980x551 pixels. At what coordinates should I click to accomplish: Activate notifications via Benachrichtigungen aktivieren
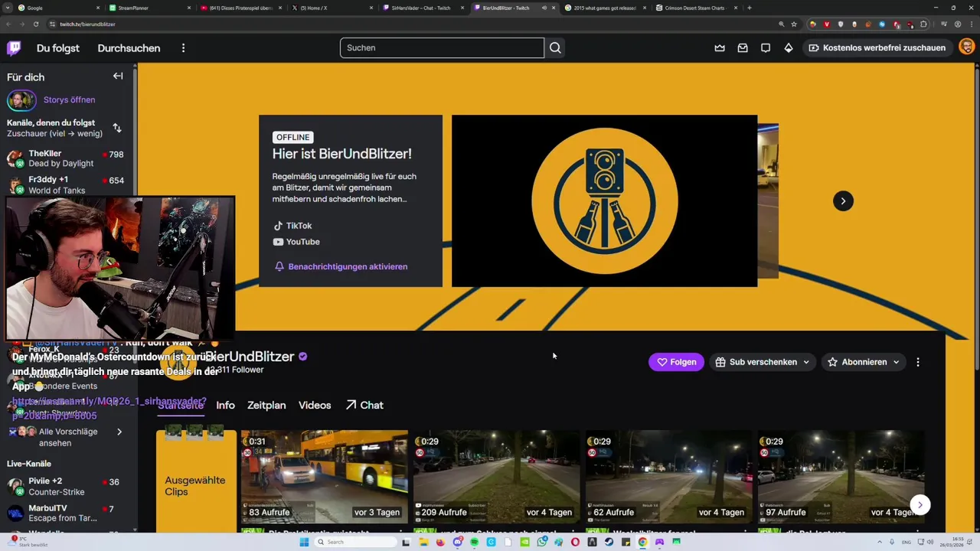[x=341, y=267]
